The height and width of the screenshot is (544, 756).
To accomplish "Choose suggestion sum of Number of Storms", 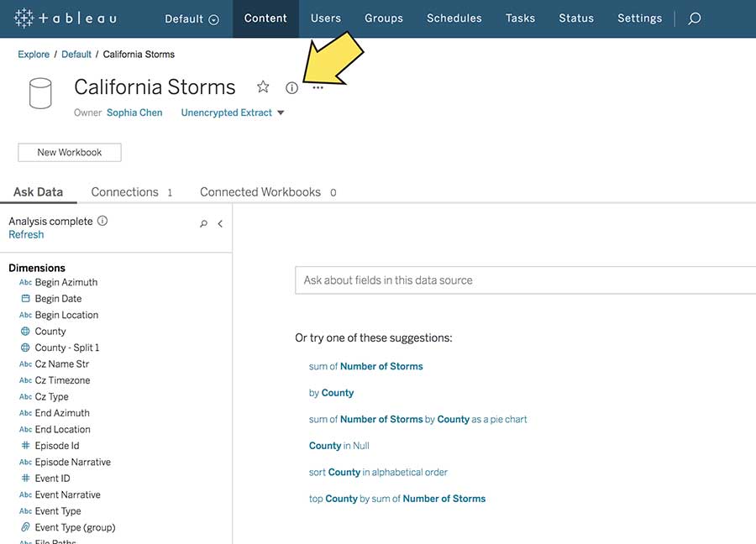I will tap(366, 366).
